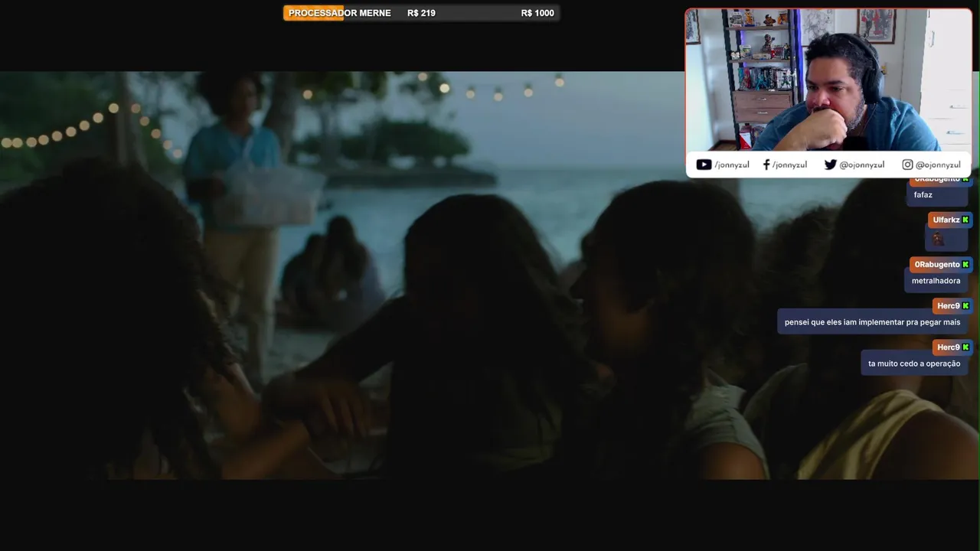Select Herc9 username above 'ta muito cedo'

[x=948, y=347]
